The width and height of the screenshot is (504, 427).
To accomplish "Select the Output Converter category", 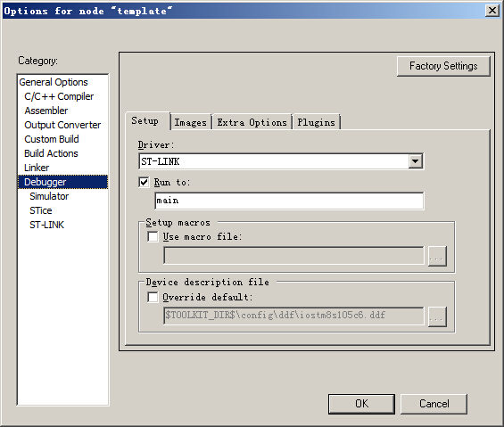I will click(x=62, y=125).
